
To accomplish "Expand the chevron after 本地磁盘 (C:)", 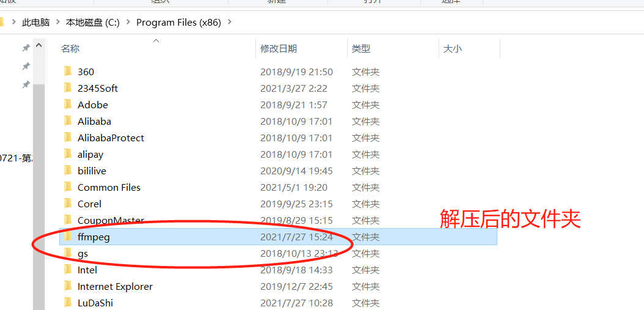I will click(x=128, y=22).
